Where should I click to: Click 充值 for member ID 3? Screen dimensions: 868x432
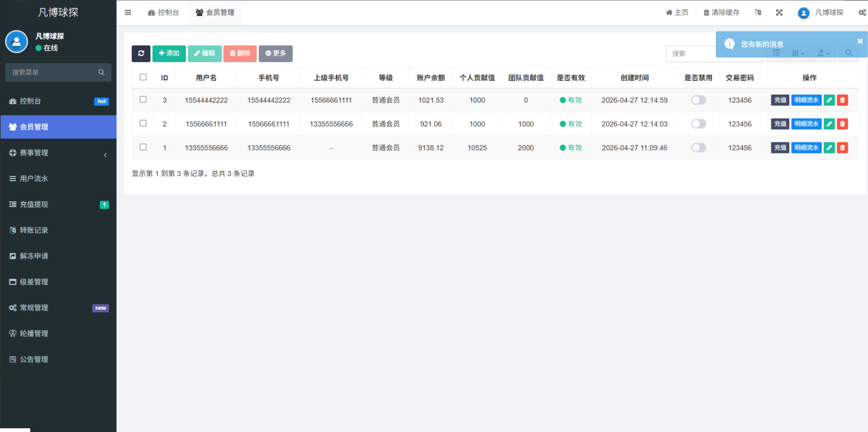point(780,100)
